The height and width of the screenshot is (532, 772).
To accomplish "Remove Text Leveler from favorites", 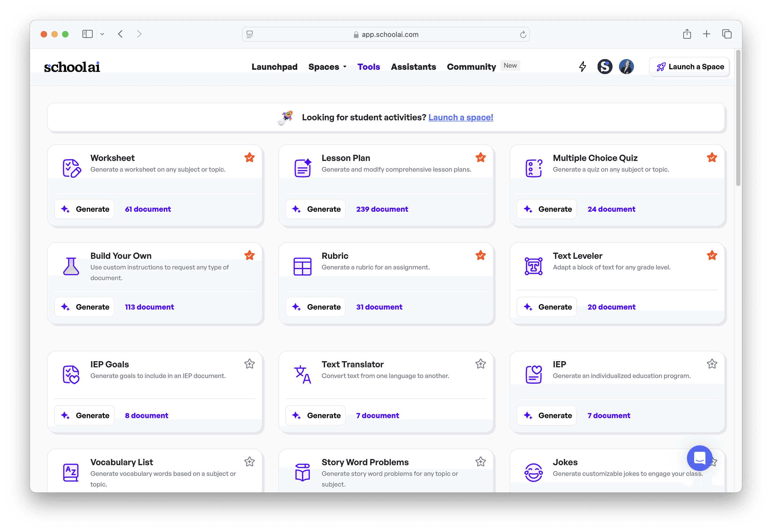I will click(x=712, y=256).
